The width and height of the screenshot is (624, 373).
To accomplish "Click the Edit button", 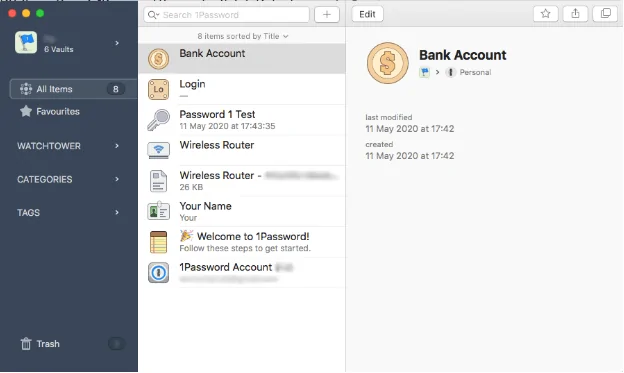I will click(367, 14).
